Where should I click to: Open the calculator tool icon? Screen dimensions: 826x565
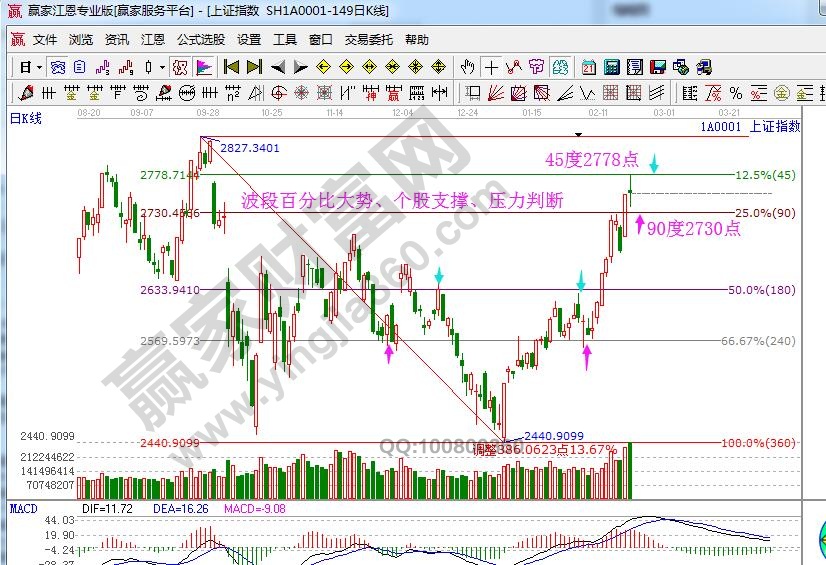611,68
